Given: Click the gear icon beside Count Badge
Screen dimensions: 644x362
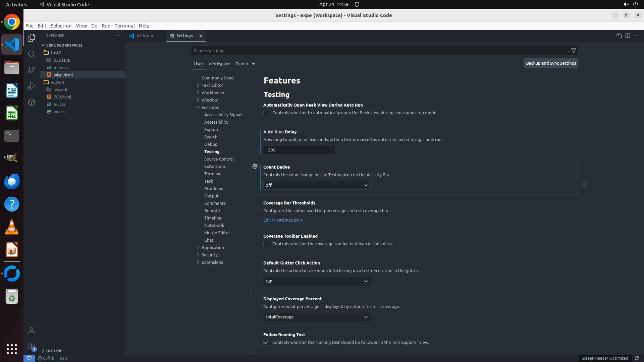Looking at the screenshot, I should pyautogui.click(x=255, y=166).
